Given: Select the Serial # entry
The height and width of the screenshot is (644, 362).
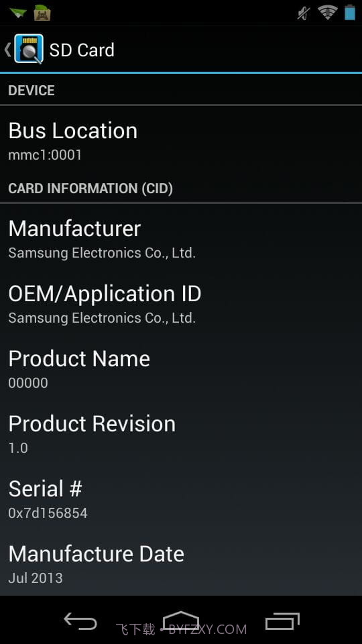Looking at the screenshot, I should click(x=181, y=500).
